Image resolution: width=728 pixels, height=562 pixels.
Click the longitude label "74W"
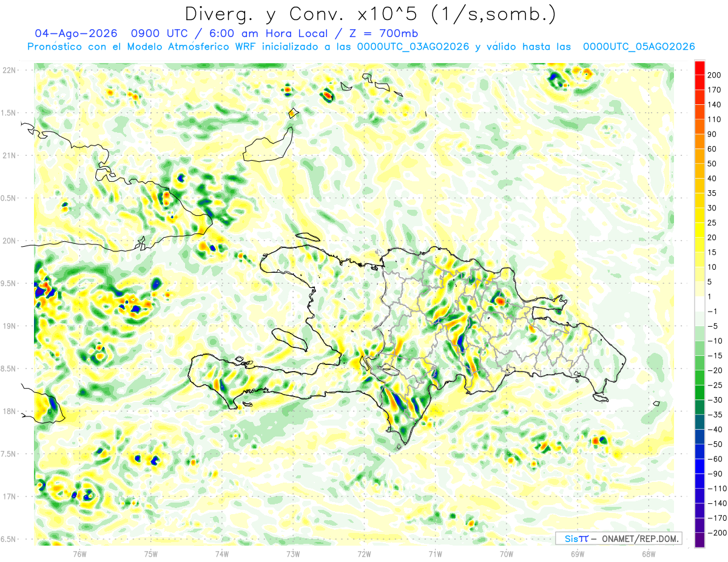pos(222,554)
